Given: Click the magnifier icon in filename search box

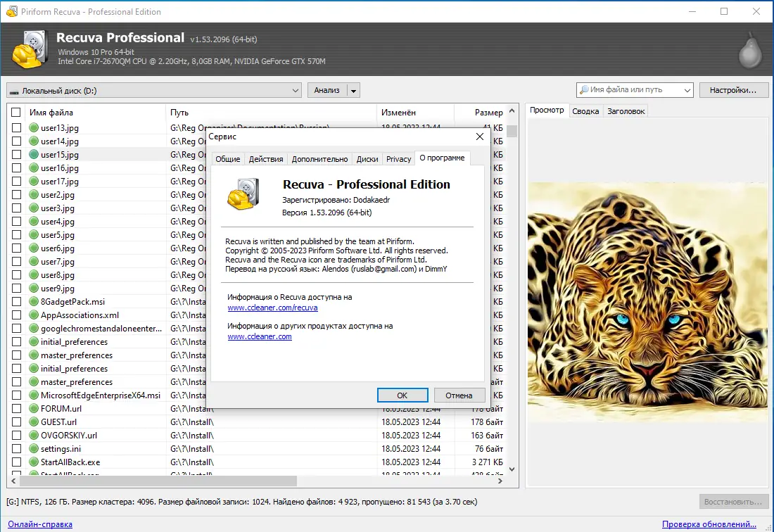Looking at the screenshot, I should [x=584, y=90].
